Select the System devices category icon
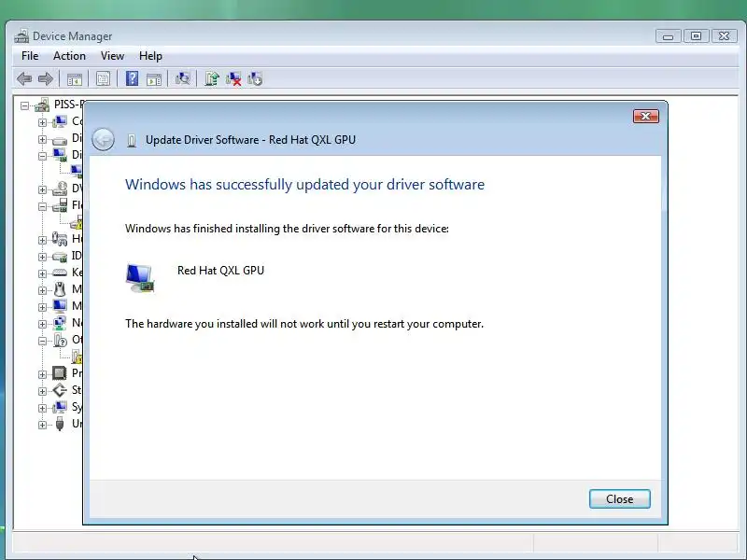This screenshot has width=747, height=560. [x=60, y=407]
